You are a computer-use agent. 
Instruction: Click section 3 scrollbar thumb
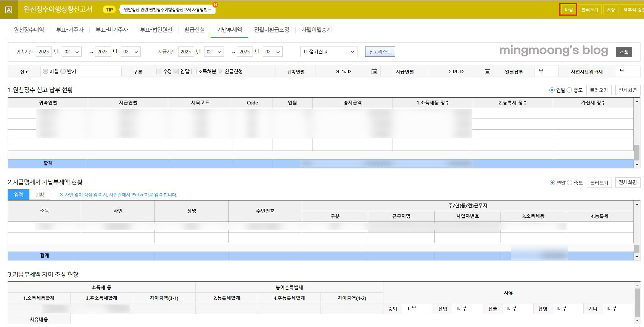click(x=637, y=303)
